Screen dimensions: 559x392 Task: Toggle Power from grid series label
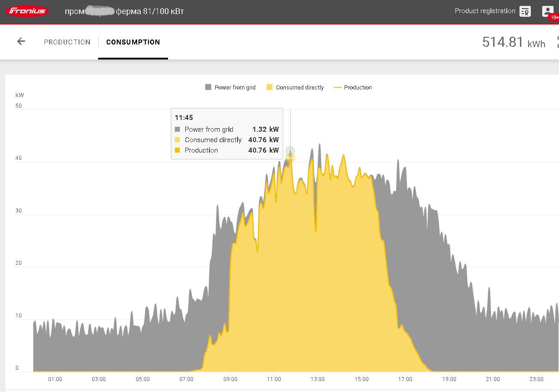[235, 87]
